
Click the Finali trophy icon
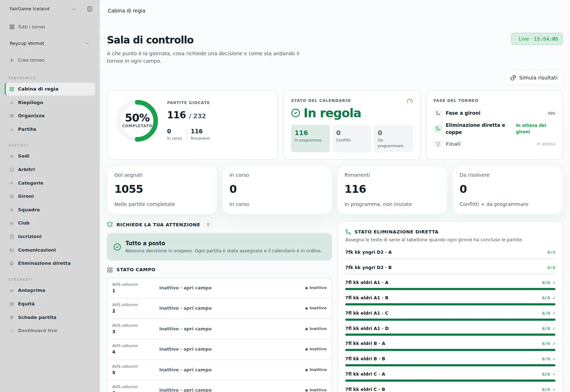click(x=438, y=144)
